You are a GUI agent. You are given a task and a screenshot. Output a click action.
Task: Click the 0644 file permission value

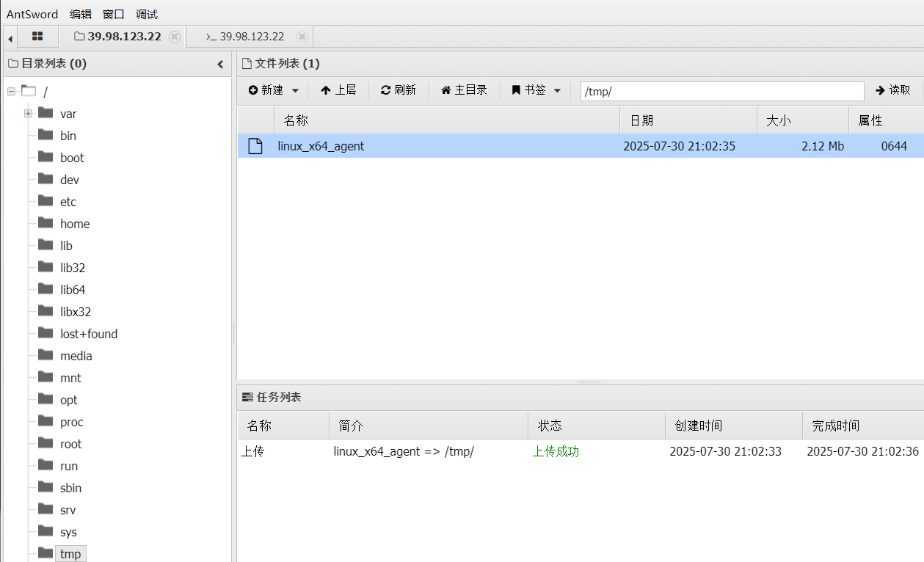(x=894, y=146)
